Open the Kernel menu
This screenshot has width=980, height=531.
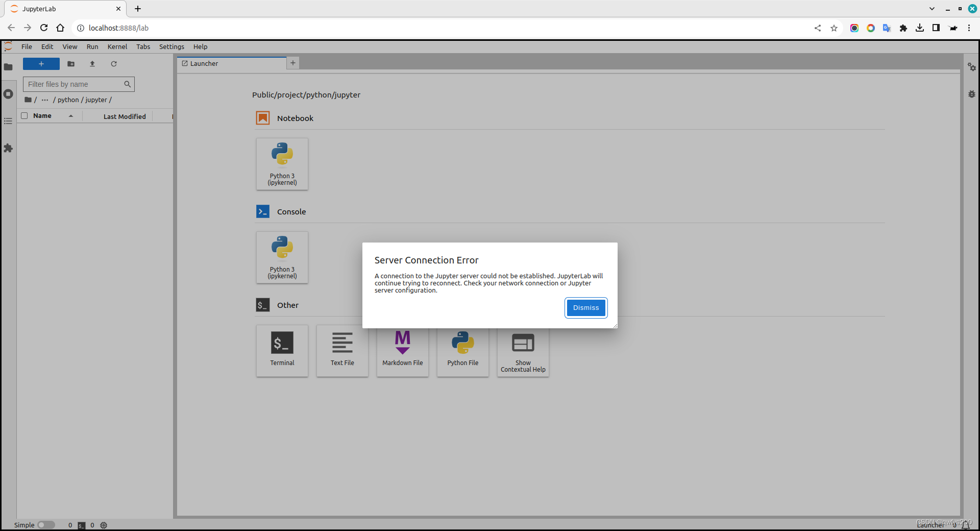(x=117, y=46)
